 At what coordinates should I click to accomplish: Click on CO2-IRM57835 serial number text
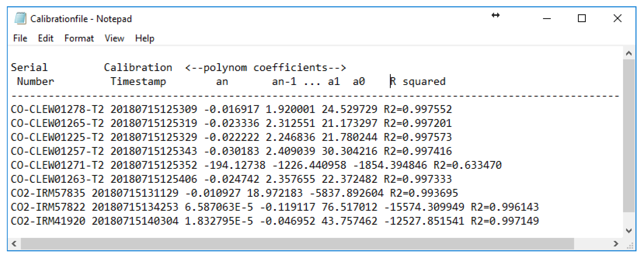(48, 193)
